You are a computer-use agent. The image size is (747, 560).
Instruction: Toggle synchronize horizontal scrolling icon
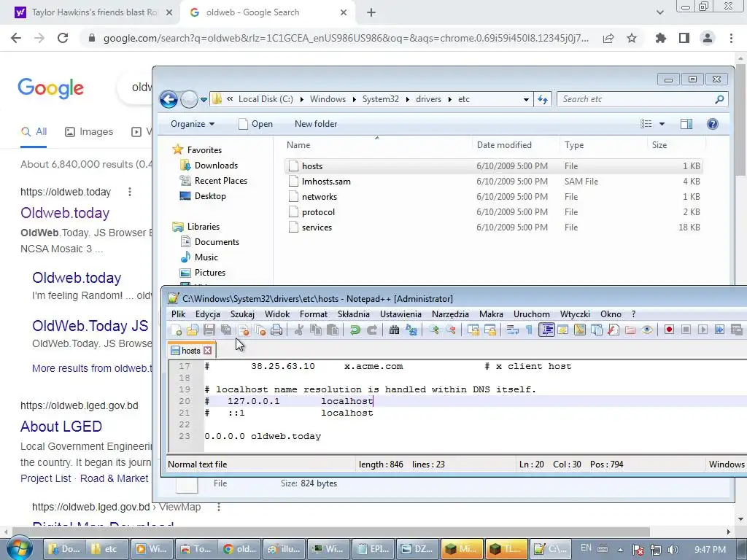(490, 330)
